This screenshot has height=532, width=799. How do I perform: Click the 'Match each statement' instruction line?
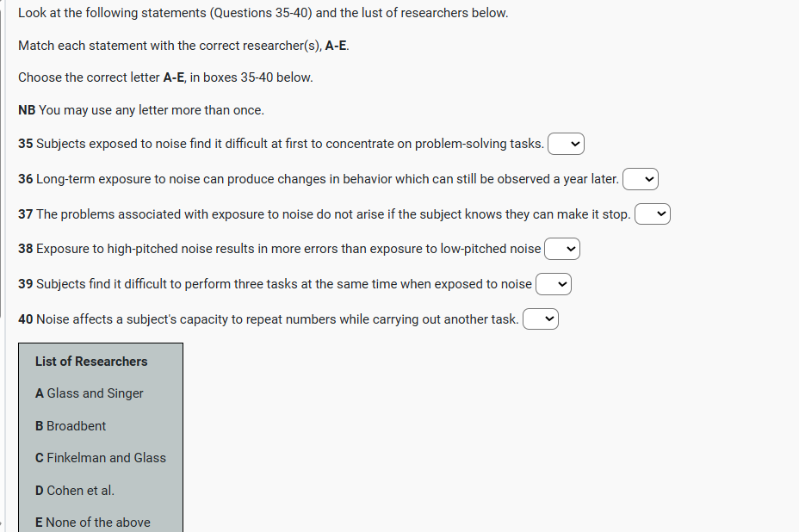(183, 45)
